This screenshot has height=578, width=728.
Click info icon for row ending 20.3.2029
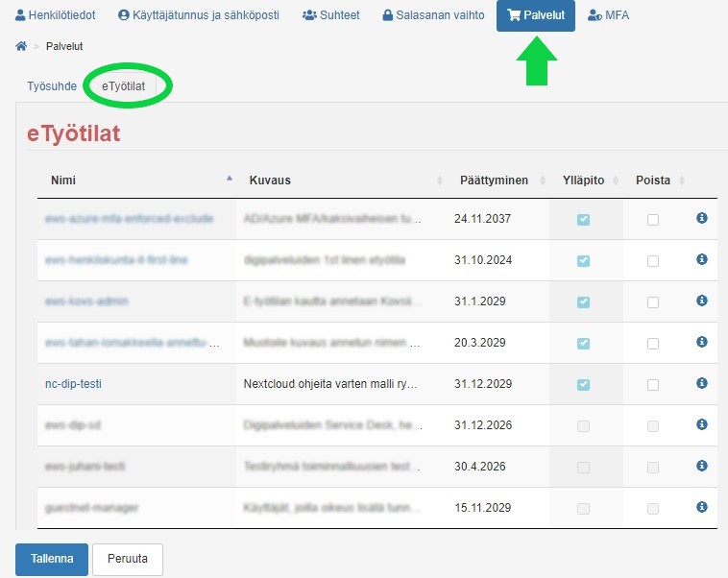point(701,342)
